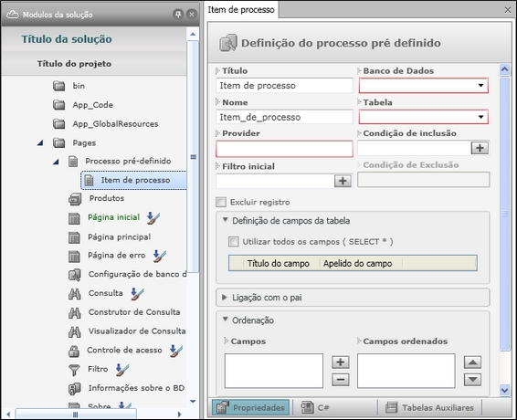Click the Campos list box
The width and height of the screenshot is (517, 420).
(x=274, y=371)
